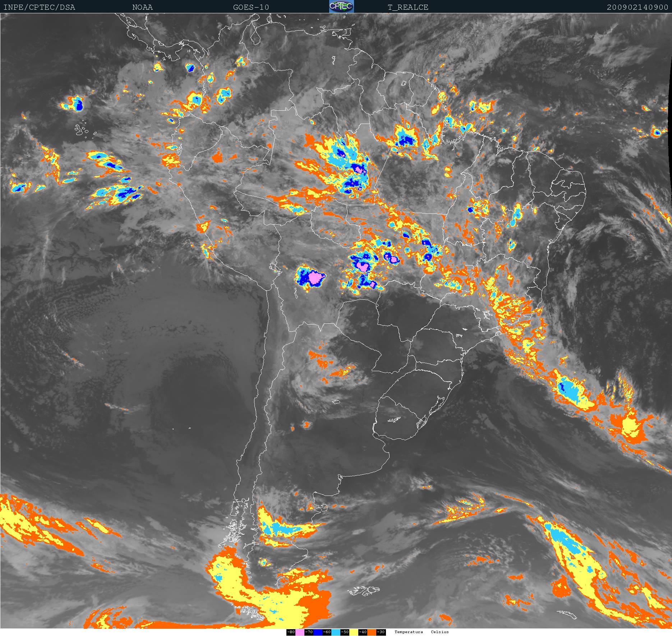Screen dimensions: 672x636
Task: Click the -80 legend value
Action: [x=291, y=632]
